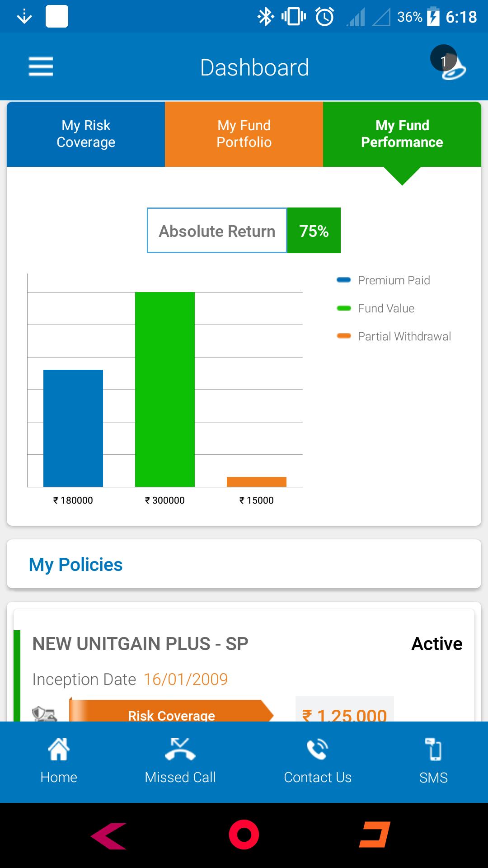The width and height of the screenshot is (488, 868).
Task: Select the My Fund Performance tab
Action: tap(402, 134)
